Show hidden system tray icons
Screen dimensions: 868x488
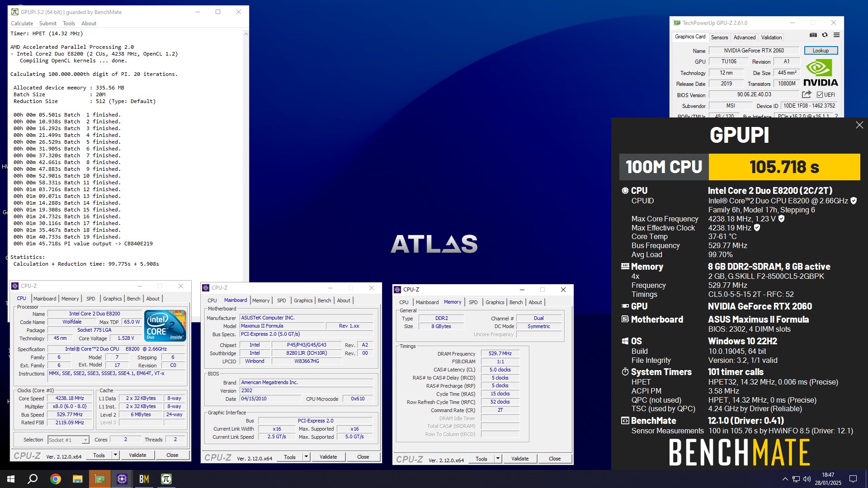click(785, 479)
